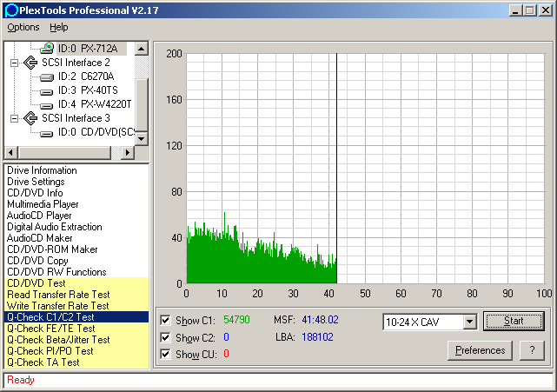Select CD/DVD RW Functions entry
Image resolution: width=557 pixels, height=392 pixels.
click(x=76, y=272)
